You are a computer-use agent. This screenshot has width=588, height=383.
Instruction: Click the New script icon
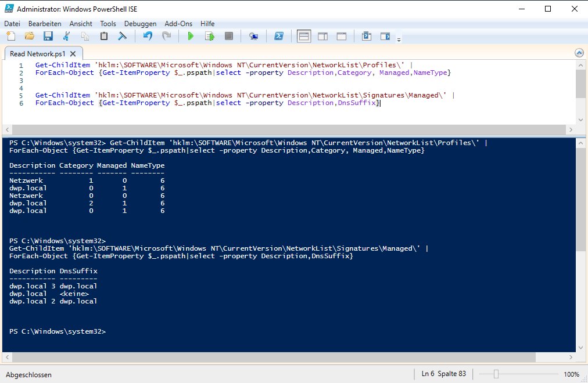coord(11,36)
